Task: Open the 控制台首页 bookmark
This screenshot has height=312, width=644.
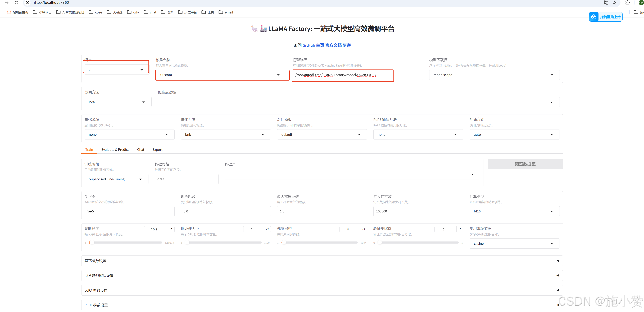Action: coord(17,12)
